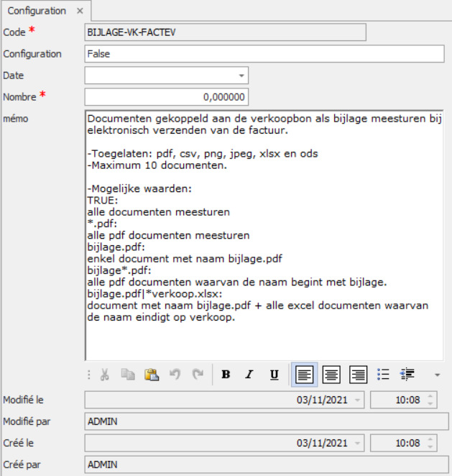Viewport: 452px width, 476px height.
Task: Click the Code field BIJLAGE-VK-FACTEV
Action: (226, 32)
